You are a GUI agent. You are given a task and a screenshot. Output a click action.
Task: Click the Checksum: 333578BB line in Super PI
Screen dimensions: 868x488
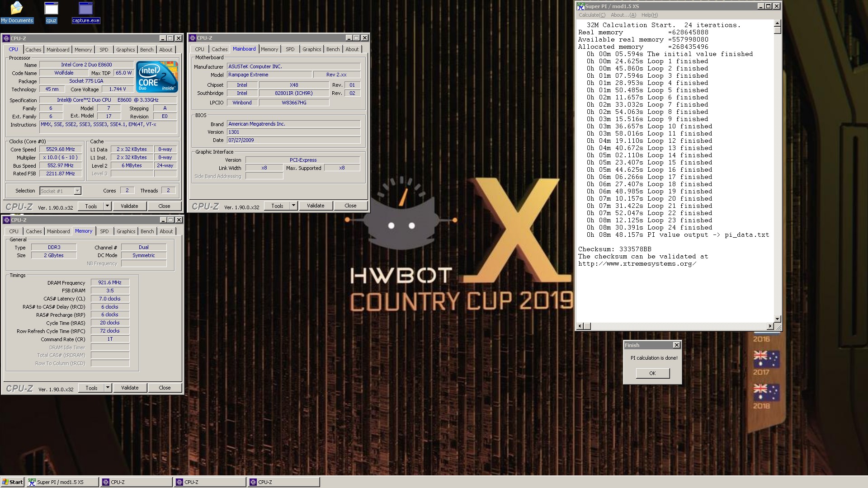coord(615,249)
